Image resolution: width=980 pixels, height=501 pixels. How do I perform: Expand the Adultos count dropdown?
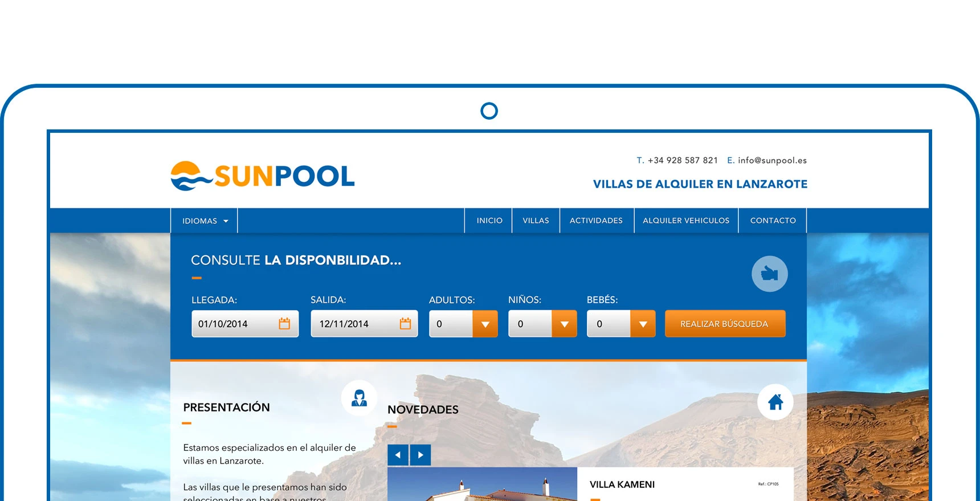pos(485,324)
